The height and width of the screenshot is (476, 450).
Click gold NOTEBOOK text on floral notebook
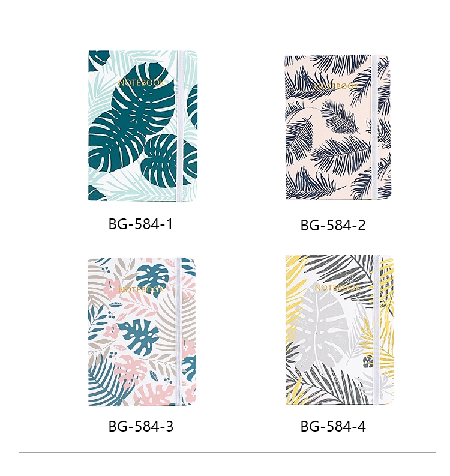(x=141, y=289)
